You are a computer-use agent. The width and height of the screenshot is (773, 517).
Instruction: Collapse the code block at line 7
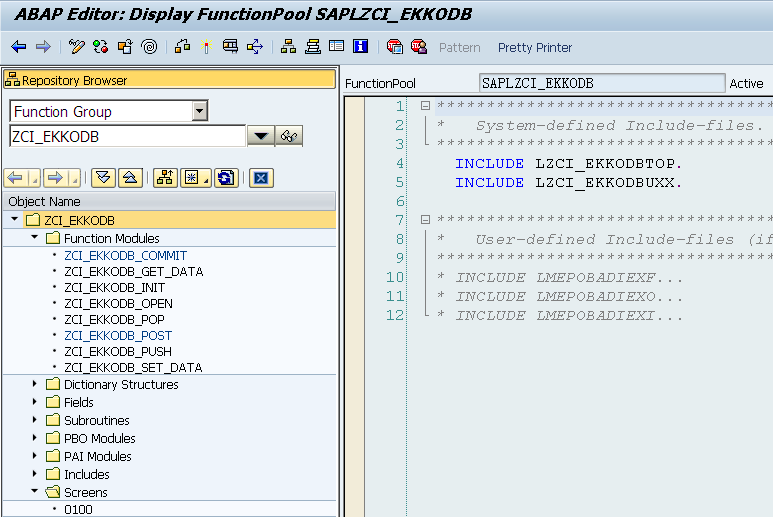(425, 220)
